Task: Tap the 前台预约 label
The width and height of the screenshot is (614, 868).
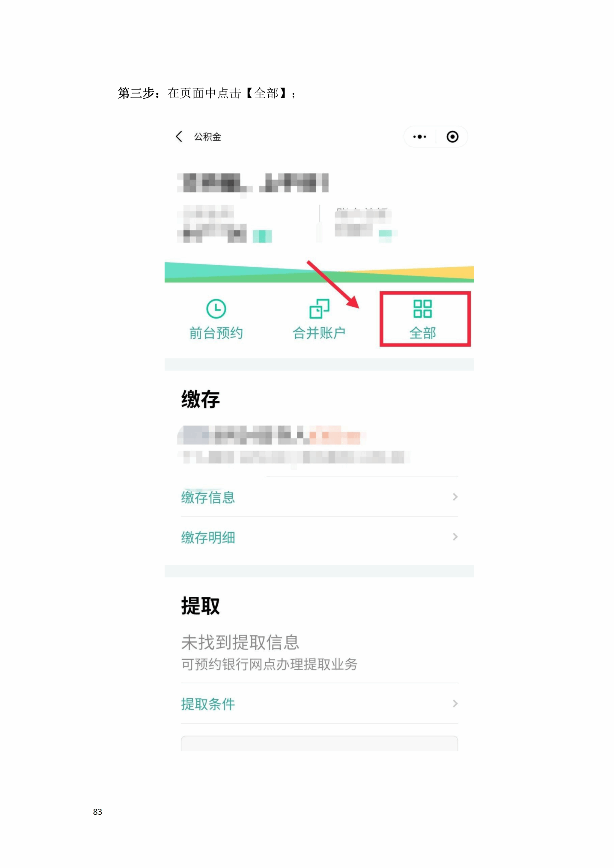Action: click(216, 333)
